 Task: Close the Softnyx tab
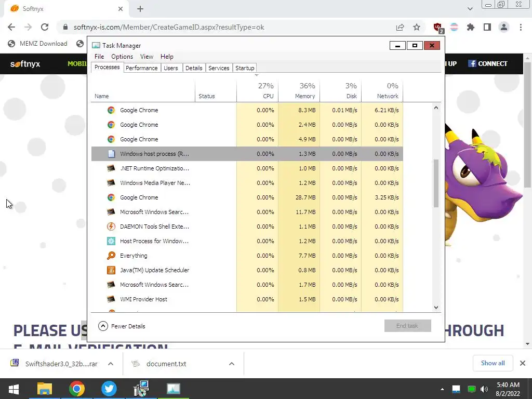pos(120,9)
